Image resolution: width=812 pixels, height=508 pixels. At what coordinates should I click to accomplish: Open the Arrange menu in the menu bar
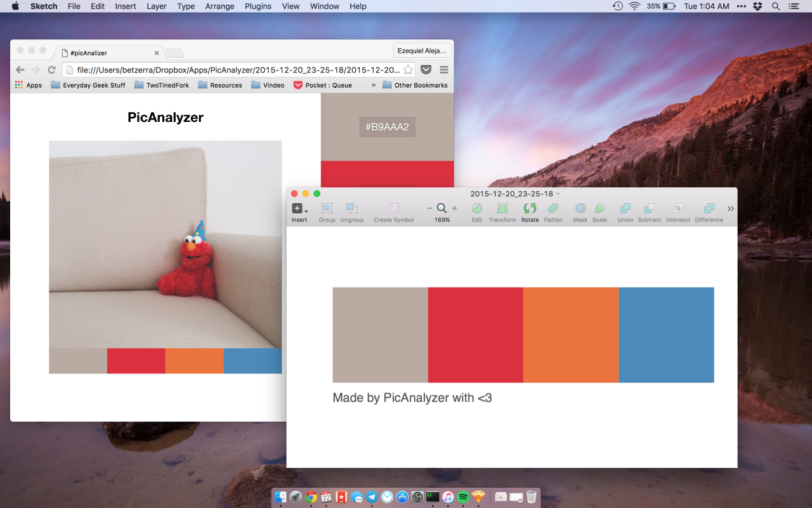(219, 6)
